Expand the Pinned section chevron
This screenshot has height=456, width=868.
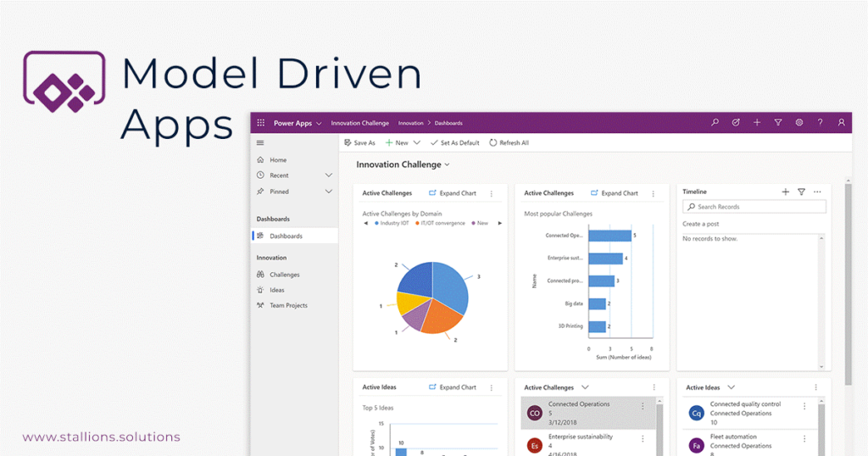[x=328, y=192]
